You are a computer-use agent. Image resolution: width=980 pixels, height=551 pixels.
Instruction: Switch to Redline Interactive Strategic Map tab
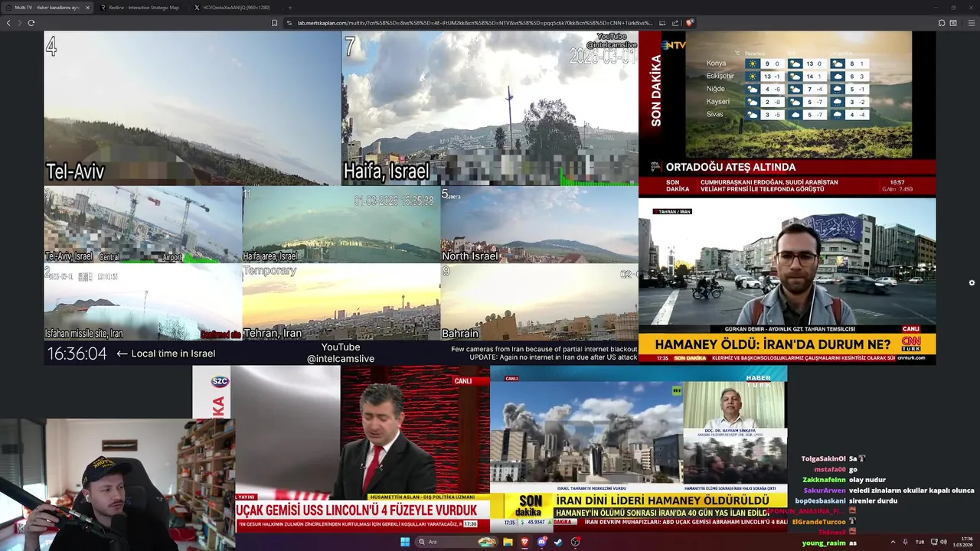(142, 8)
